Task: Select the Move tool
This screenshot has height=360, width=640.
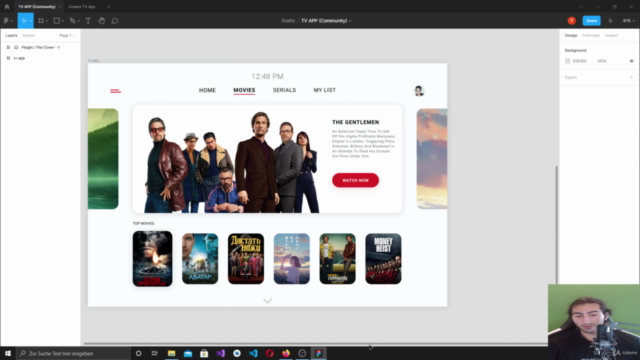Action: click(24, 21)
